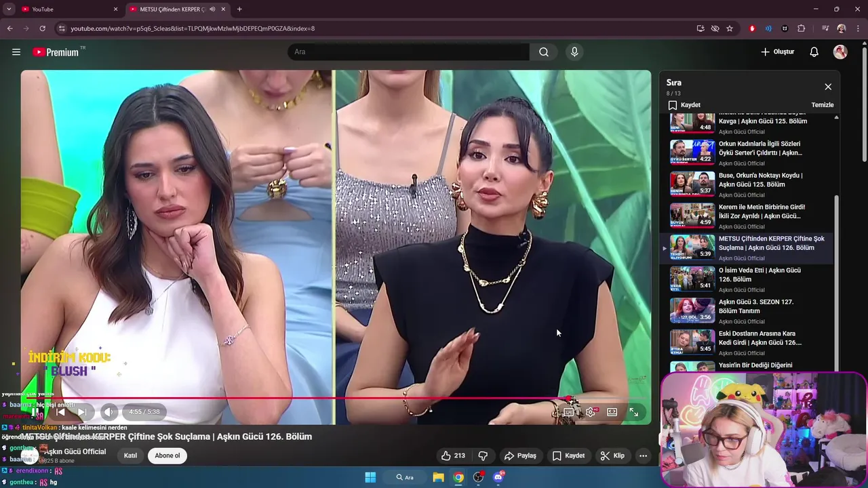Click the magnifier search button beside Ara field

click(544, 52)
